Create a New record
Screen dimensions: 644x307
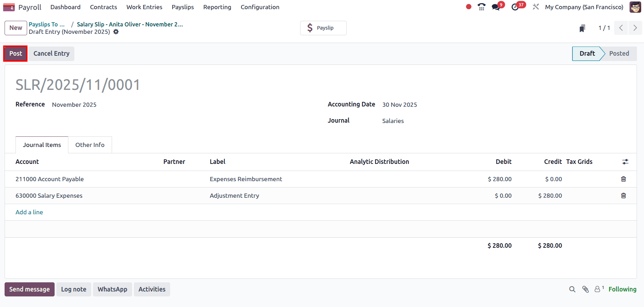click(x=16, y=28)
